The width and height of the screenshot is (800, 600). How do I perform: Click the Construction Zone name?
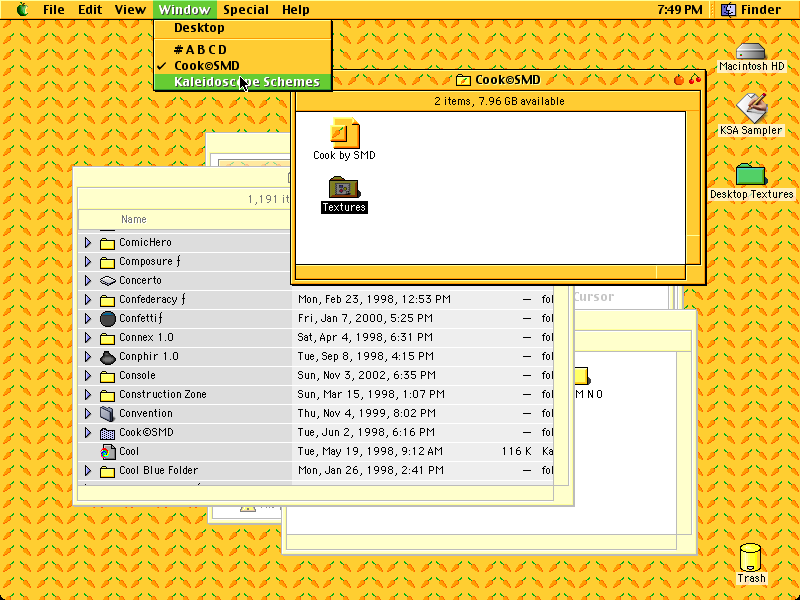tap(163, 394)
